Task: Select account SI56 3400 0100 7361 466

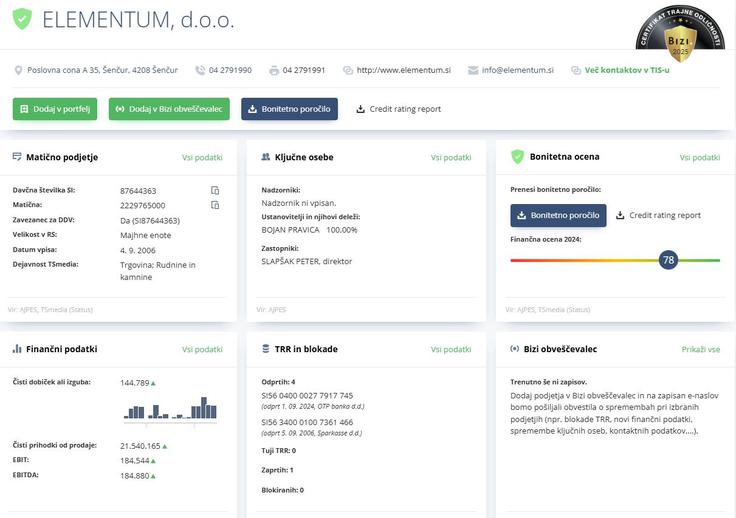Action: click(307, 422)
